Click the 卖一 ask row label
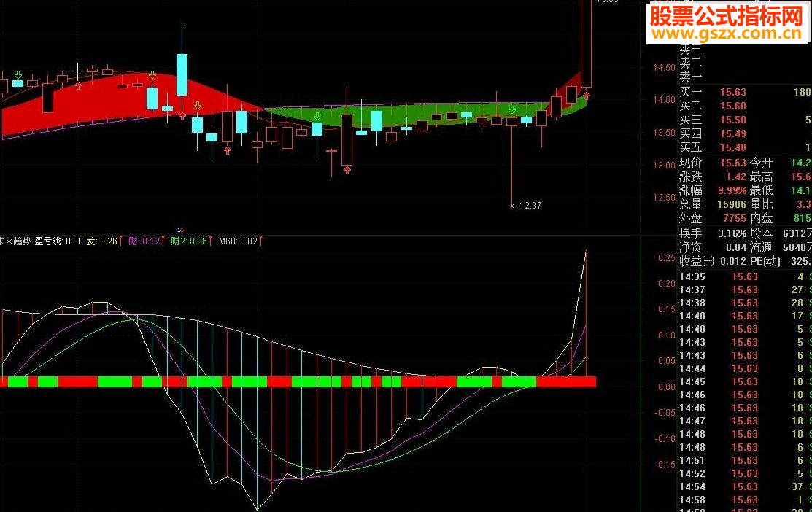 point(691,77)
